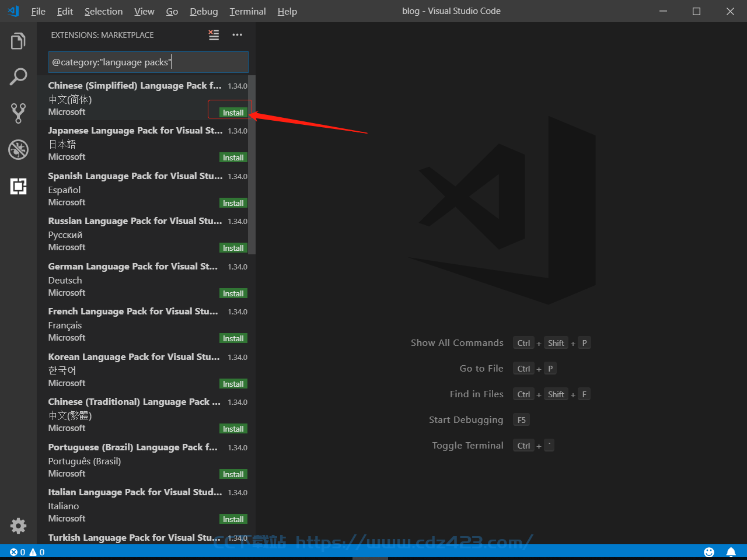The width and height of the screenshot is (747, 560).
Task: Select Spanish Language Pack title
Action: (135, 176)
